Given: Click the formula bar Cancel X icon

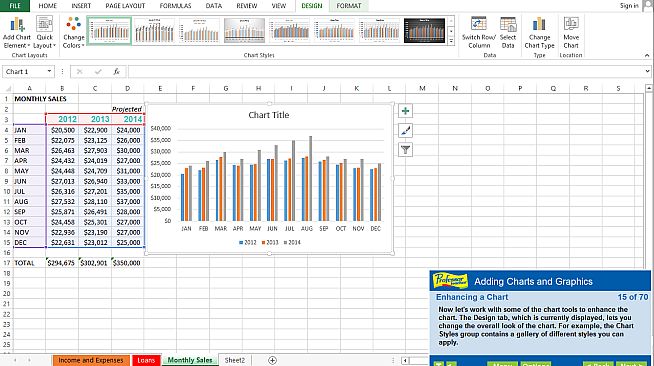Looking at the screenshot, I should tap(79, 72).
